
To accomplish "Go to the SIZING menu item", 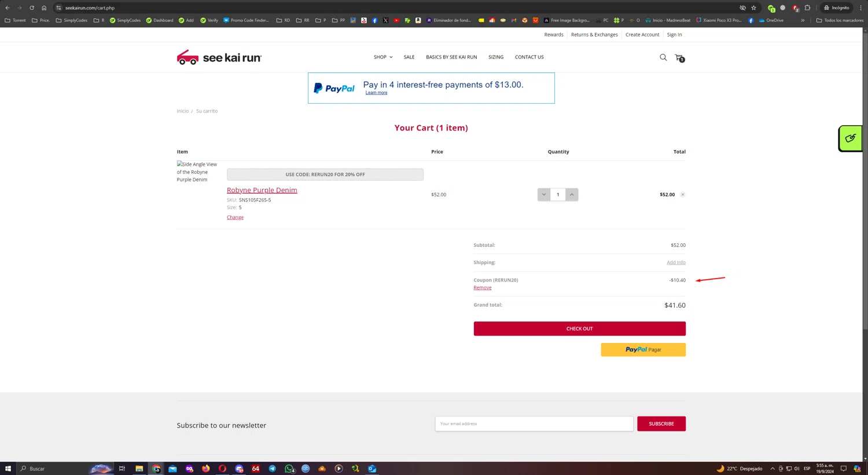I will 496,57.
